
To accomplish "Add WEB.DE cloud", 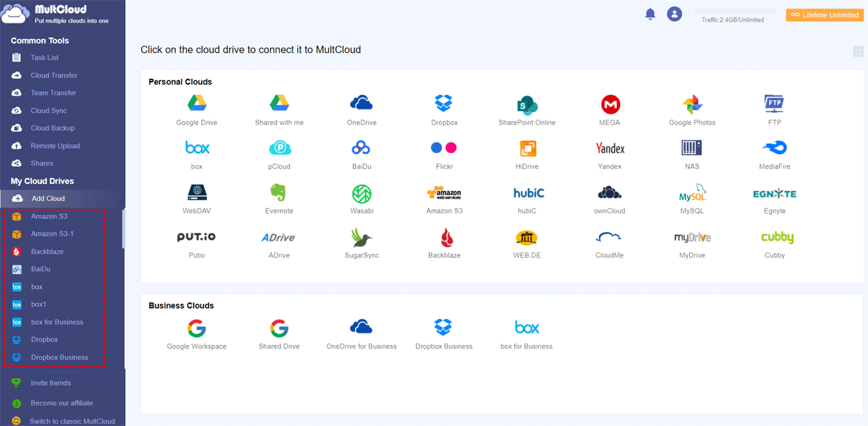I will tap(527, 243).
